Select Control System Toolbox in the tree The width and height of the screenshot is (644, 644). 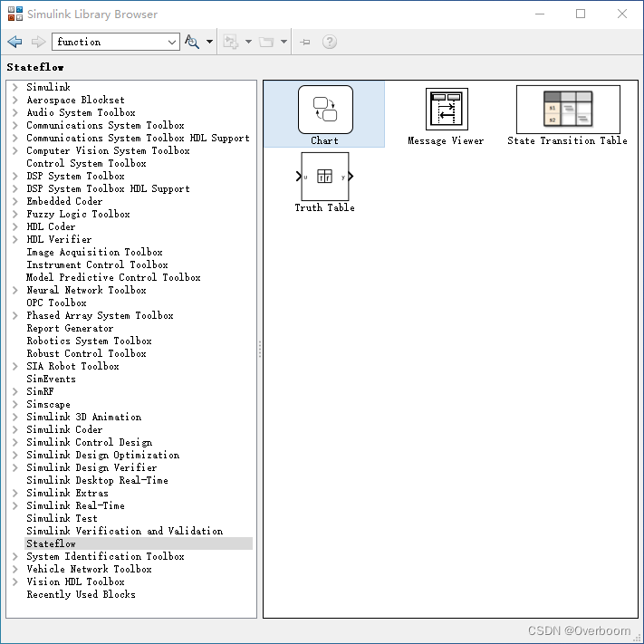[x=86, y=163]
